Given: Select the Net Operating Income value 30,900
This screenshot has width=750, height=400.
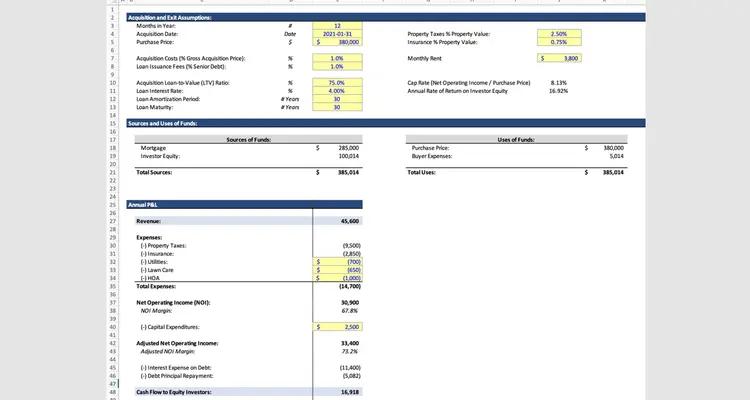Looking at the screenshot, I should [x=350, y=303].
